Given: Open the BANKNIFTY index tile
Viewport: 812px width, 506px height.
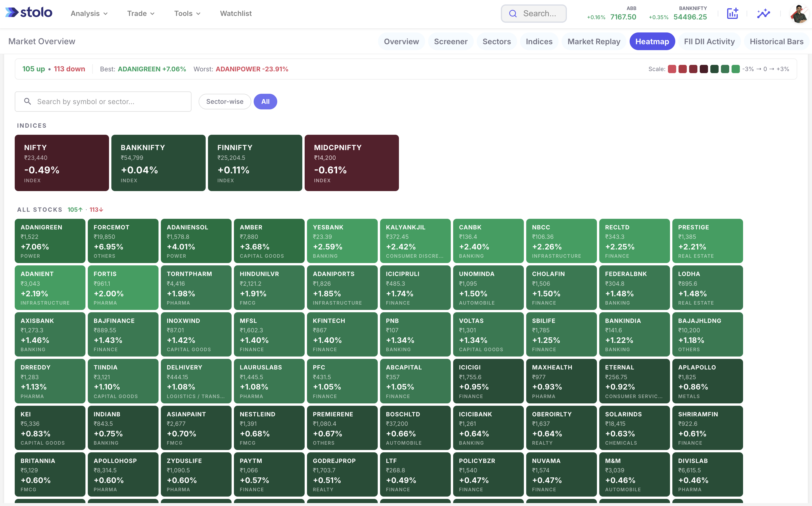Looking at the screenshot, I should click(159, 163).
